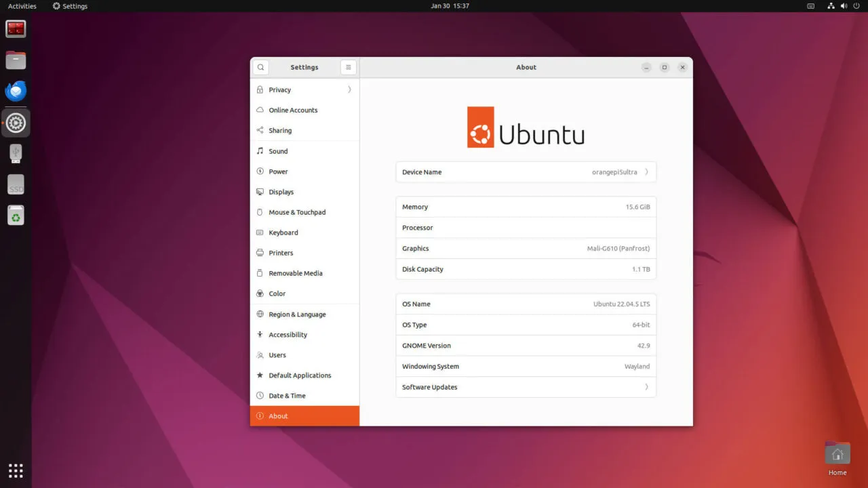Screen dimensions: 868x488
Task: Select Mouse & Touchpad in sidebar
Action: pos(297,212)
